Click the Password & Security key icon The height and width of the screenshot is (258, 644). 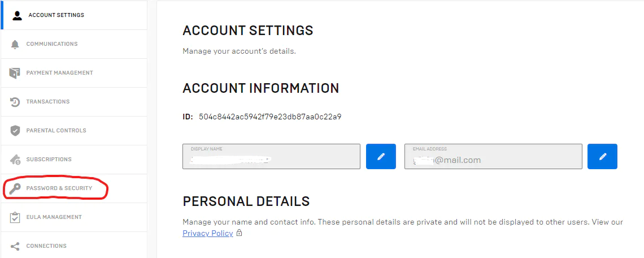[x=15, y=188]
